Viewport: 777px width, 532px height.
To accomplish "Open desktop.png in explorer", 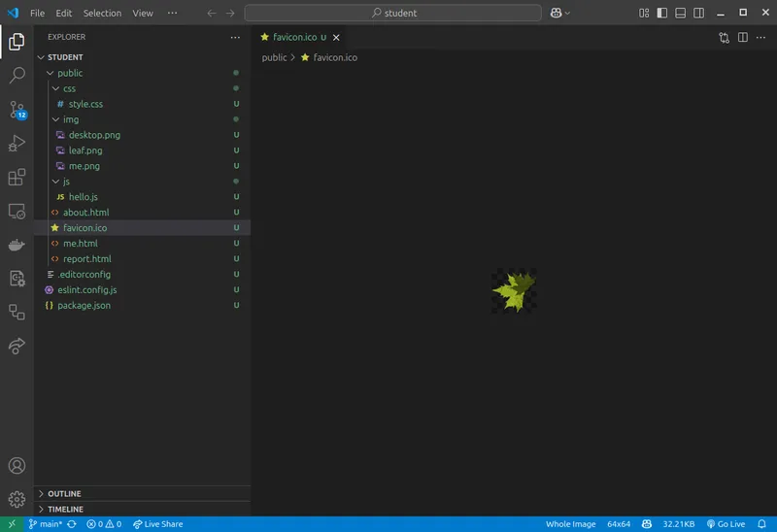I will (x=142, y=135).
